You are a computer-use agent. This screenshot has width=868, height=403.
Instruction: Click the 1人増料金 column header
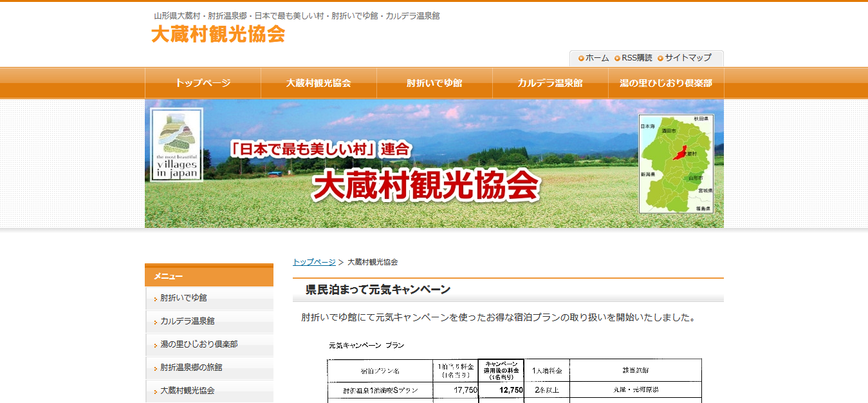pyautogui.click(x=547, y=371)
